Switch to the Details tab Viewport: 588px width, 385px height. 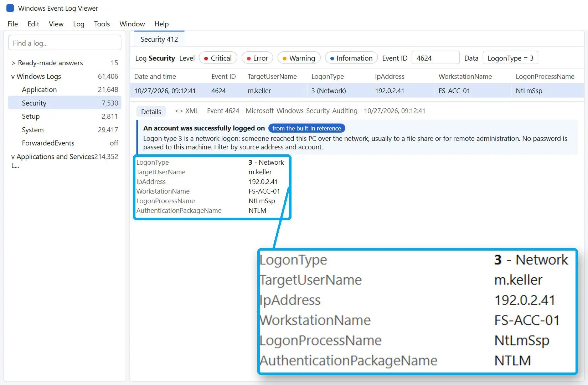151,112
